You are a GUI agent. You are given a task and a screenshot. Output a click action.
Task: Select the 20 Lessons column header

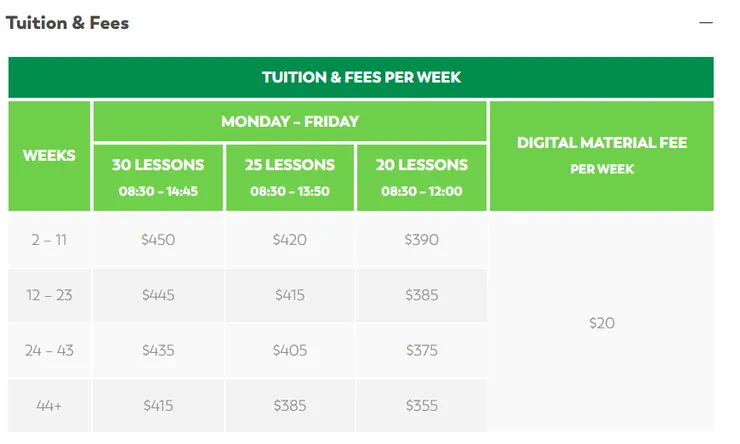(x=421, y=176)
